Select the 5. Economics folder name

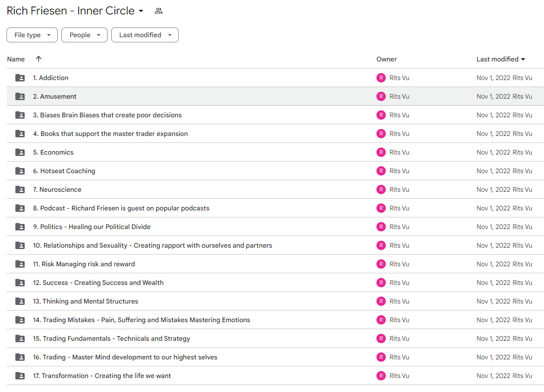(x=53, y=152)
